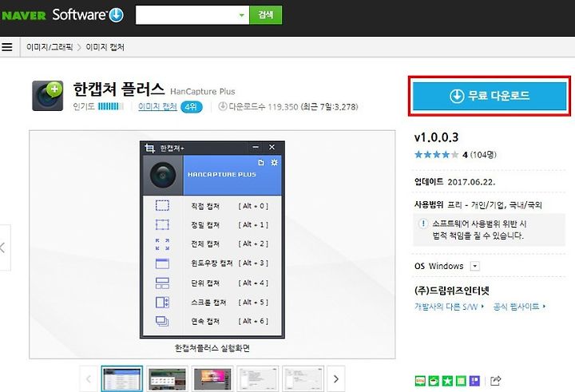Click the 무료 다운로드 button

click(x=490, y=96)
